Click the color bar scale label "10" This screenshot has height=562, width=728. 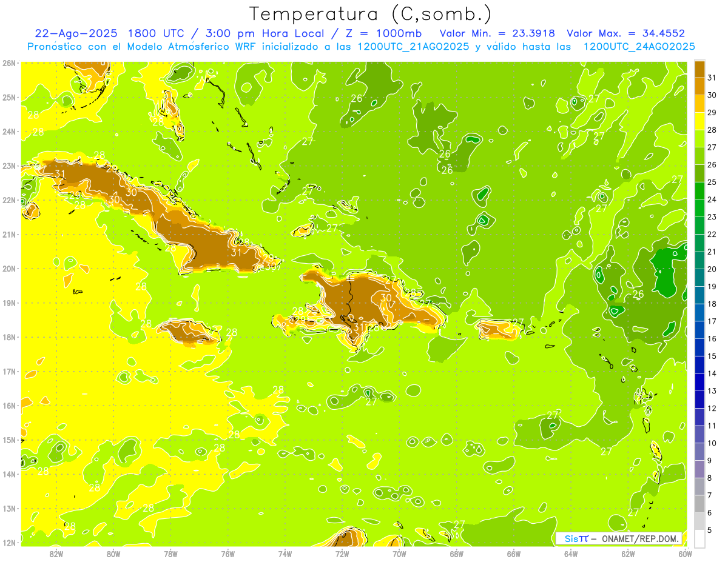click(x=712, y=443)
